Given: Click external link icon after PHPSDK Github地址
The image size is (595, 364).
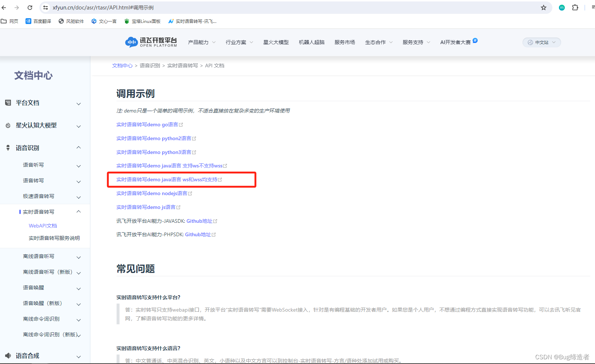Looking at the screenshot, I should 214,235.
